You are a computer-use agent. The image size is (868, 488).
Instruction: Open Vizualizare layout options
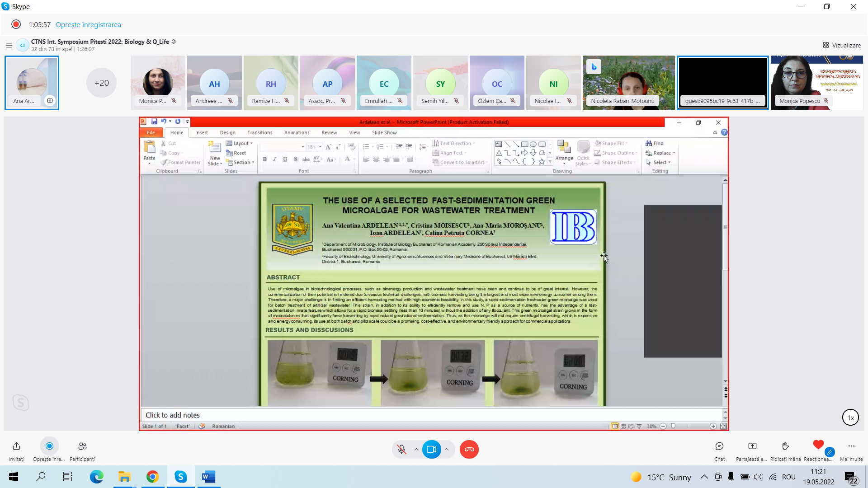coord(842,45)
